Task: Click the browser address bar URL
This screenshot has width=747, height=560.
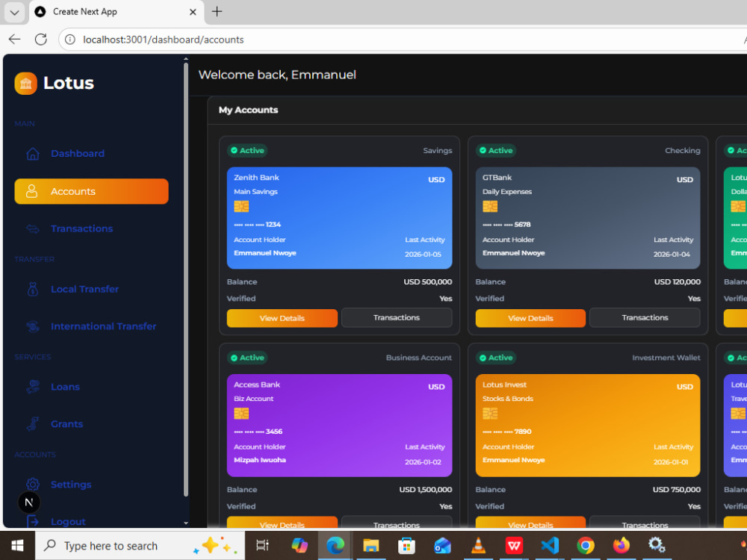Action: coord(164,40)
